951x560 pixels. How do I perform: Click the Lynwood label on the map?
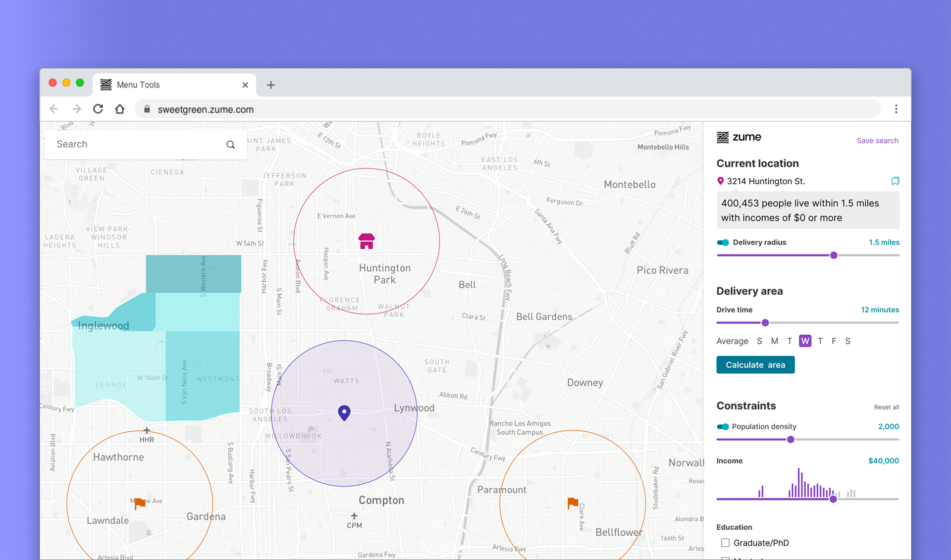(x=414, y=408)
